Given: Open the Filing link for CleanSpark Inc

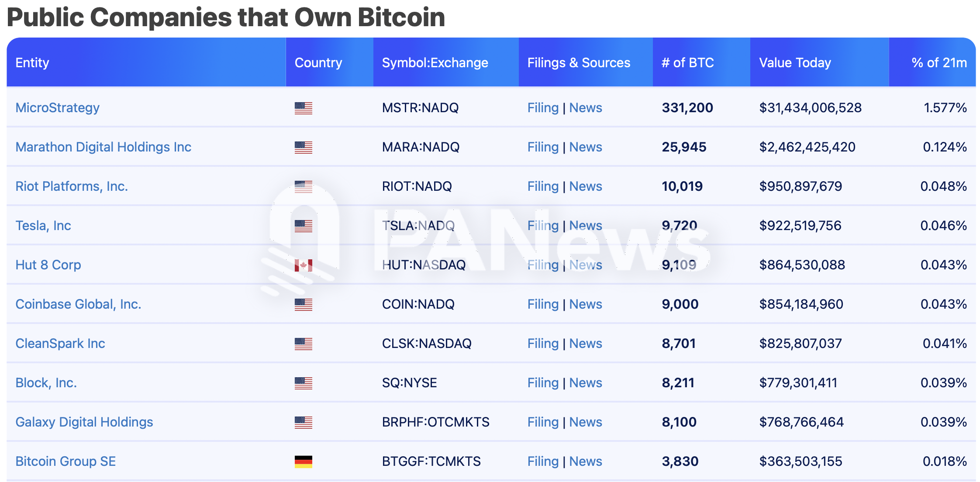Looking at the screenshot, I should (542, 343).
